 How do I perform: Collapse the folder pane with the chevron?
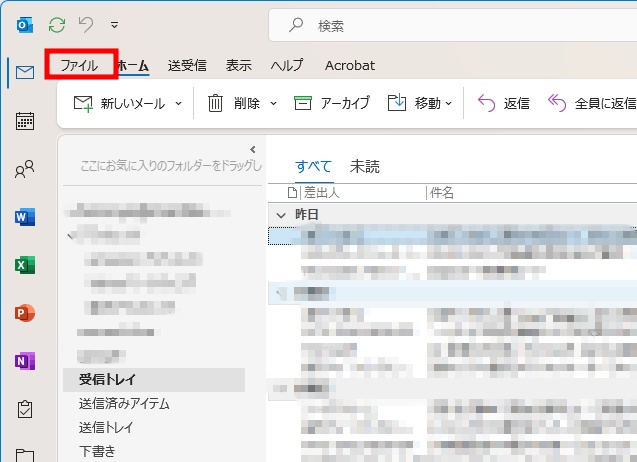252,149
